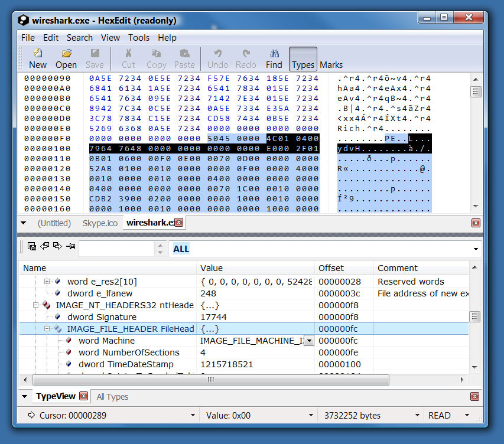Open the Help menu
This screenshot has width=504, height=444.
167,38
